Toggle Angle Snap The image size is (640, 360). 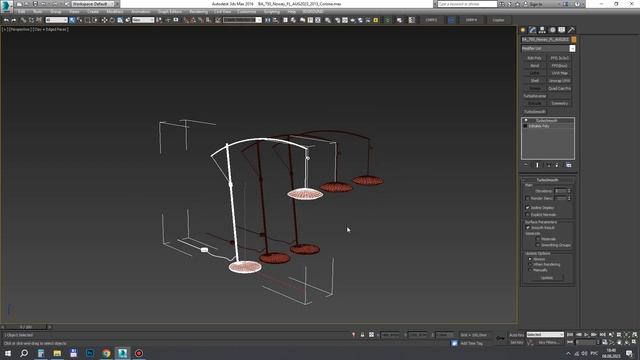pos(193,20)
